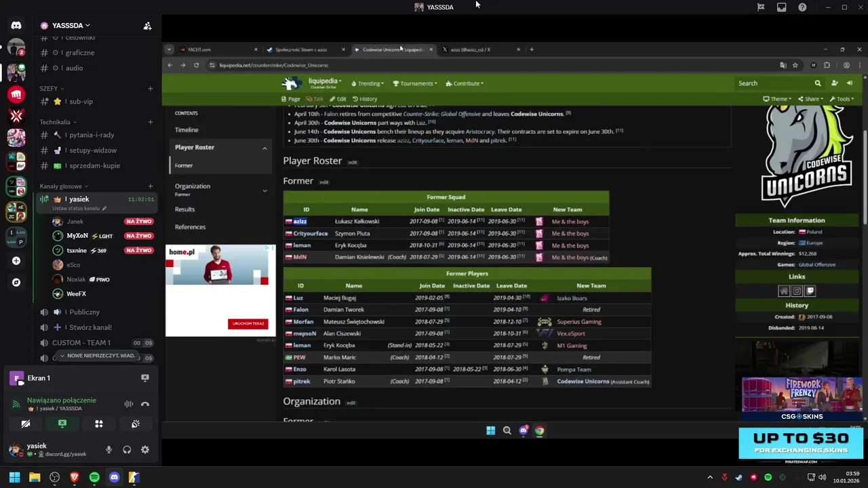Screen dimensions: 868x488
Task: Collapse the Technikalia category
Action: (x=58, y=122)
